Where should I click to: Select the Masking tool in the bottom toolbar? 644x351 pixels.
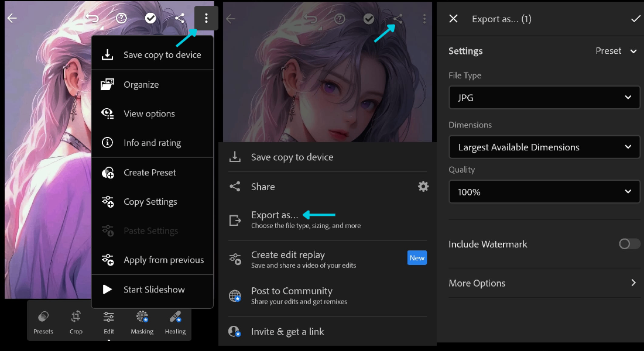pos(142,323)
